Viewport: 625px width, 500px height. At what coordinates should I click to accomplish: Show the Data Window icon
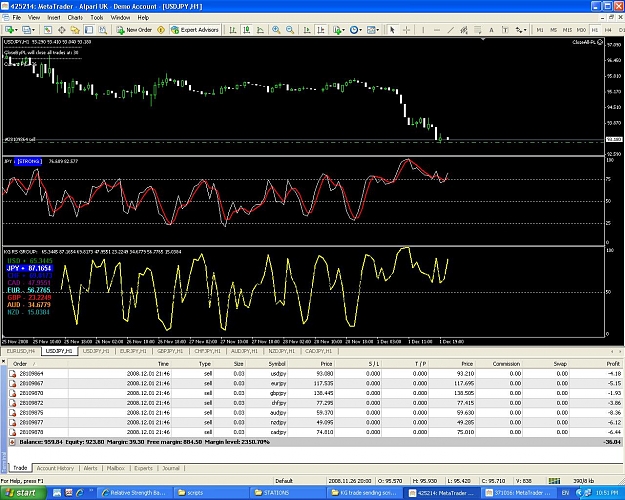pyautogui.click(x=61, y=30)
